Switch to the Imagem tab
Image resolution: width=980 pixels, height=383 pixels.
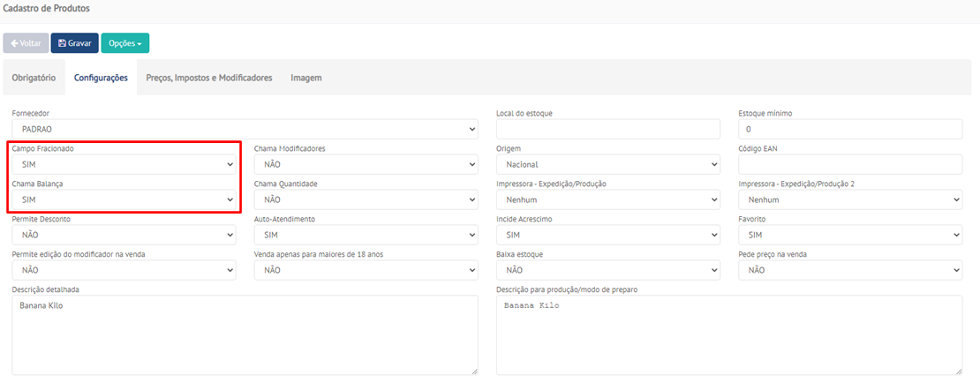(306, 78)
